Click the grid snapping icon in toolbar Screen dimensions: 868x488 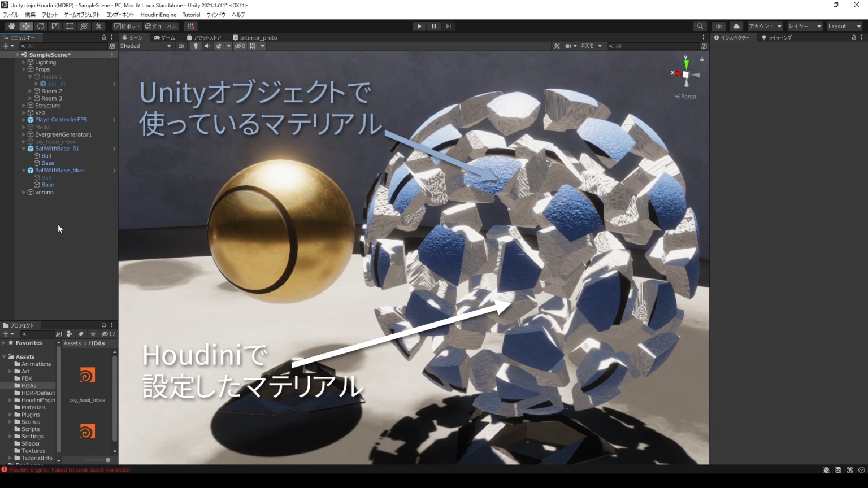point(191,26)
